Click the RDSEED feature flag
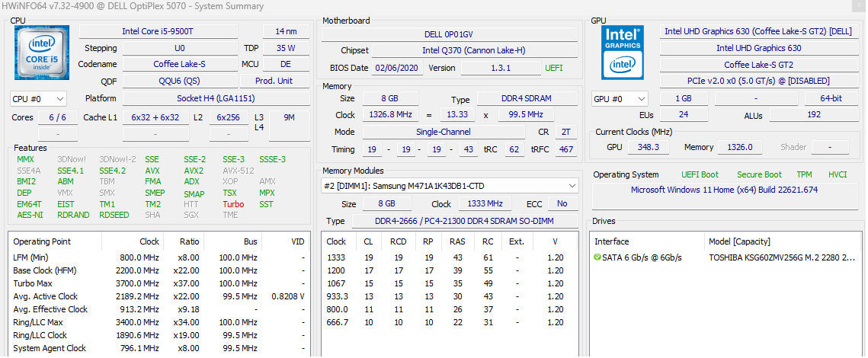This screenshot has width=868, height=358. click(114, 216)
